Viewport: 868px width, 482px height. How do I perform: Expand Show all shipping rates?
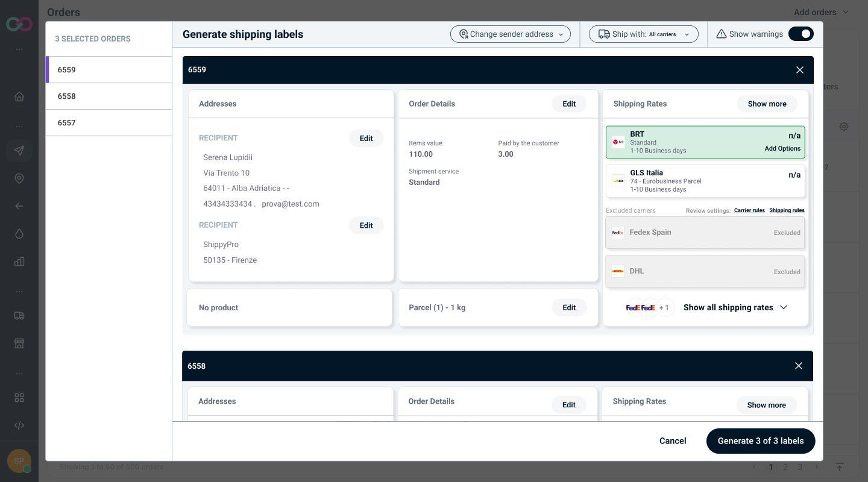tap(735, 307)
